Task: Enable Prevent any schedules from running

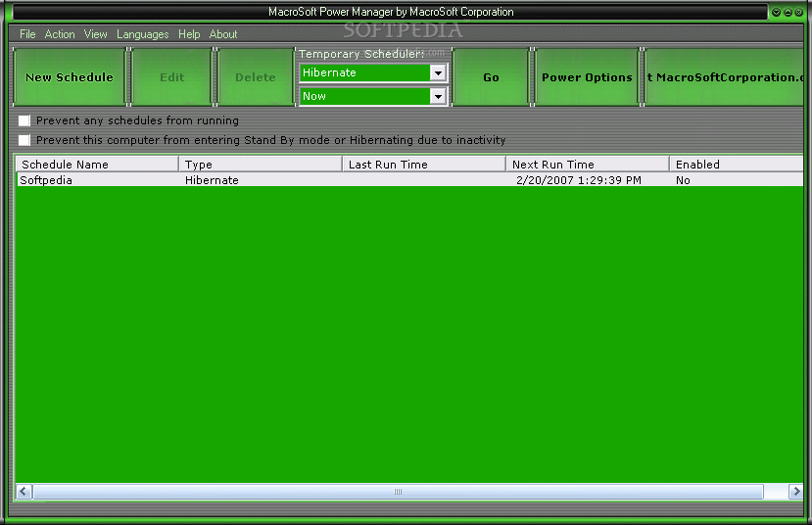Action: coord(24,120)
